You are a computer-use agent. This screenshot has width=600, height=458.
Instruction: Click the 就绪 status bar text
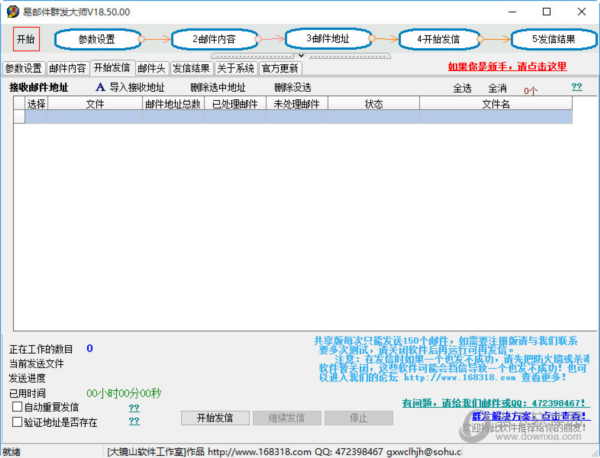[x=11, y=452]
